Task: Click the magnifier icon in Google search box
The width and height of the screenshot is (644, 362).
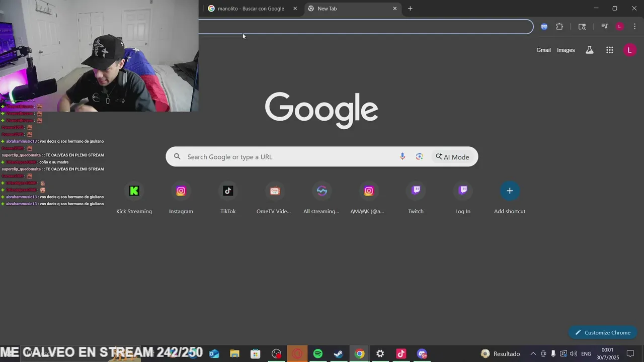Action: pyautogui.click(x=177, y=157)
